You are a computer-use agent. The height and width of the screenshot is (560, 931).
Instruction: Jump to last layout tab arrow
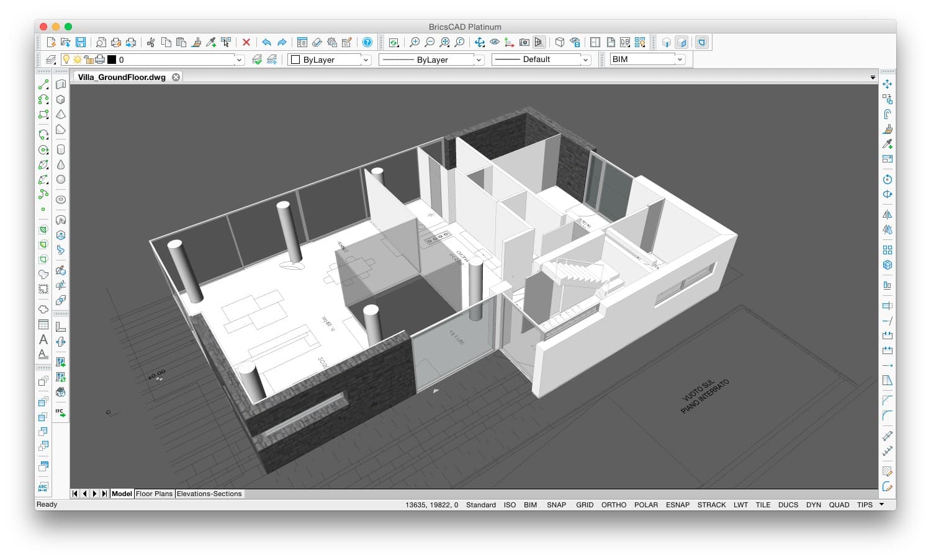pos(104,494)
